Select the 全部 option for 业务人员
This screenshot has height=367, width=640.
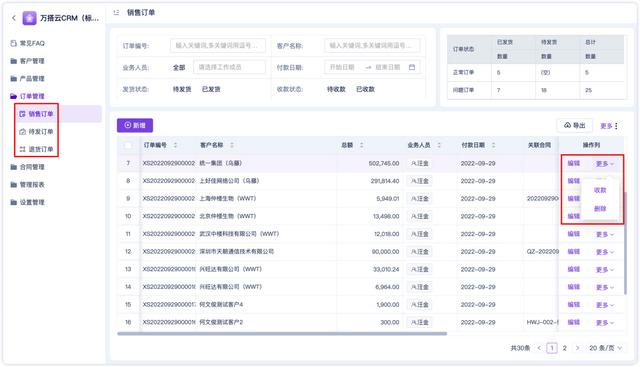[179, 67]
